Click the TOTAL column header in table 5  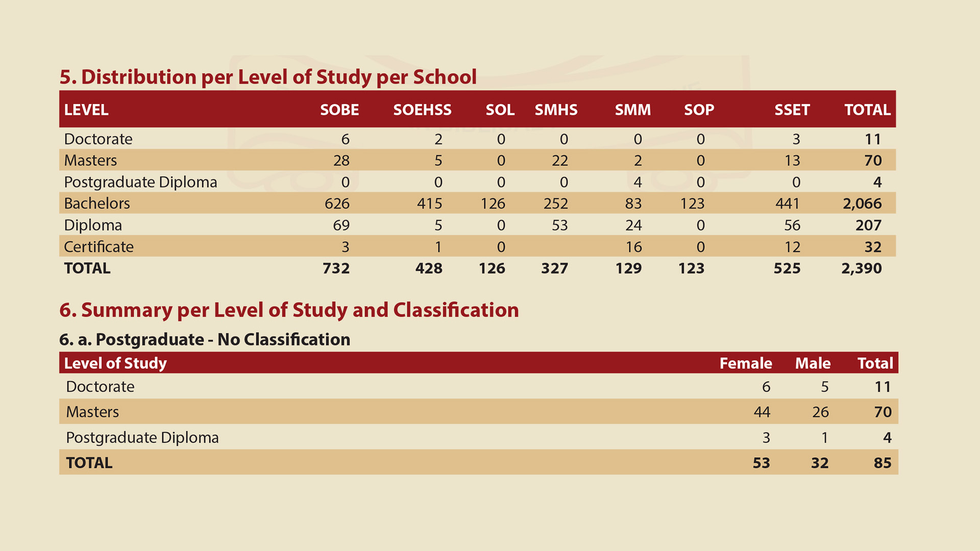pos(867,110)
